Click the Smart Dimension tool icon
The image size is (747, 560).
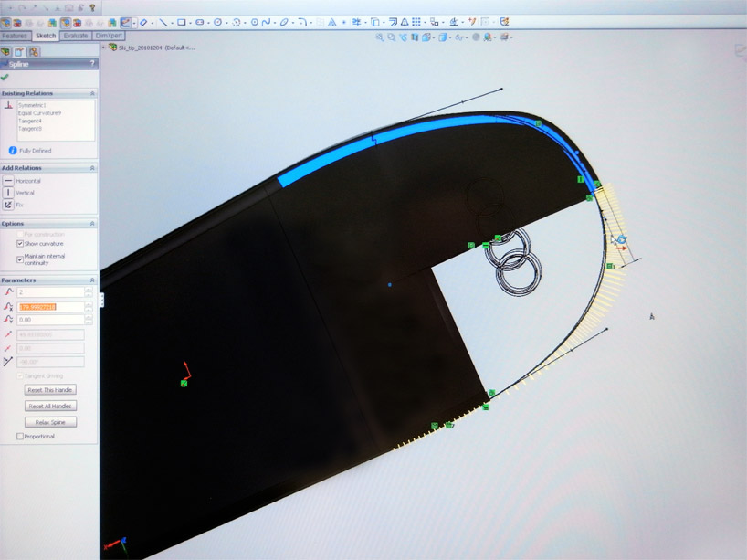click(125, 22)
